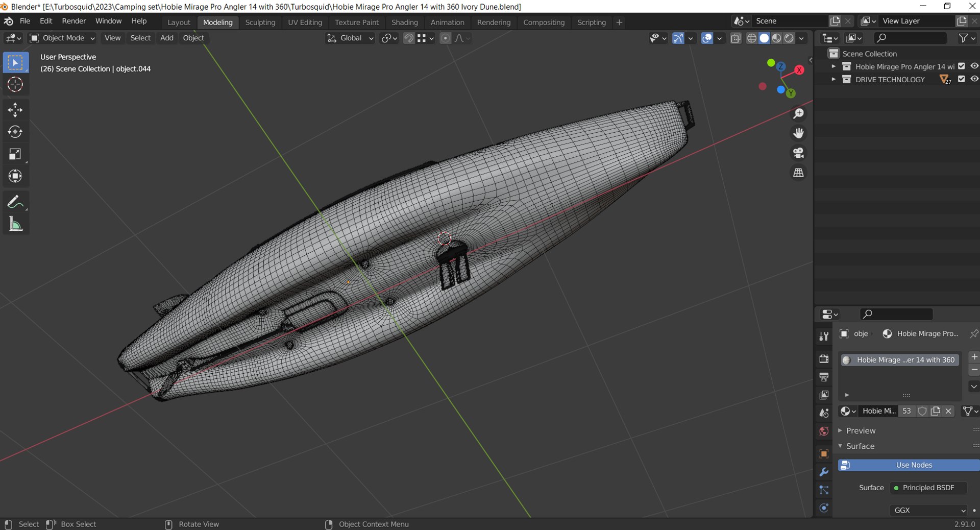This screenshot has height=530, width=980.
Task: Toggle snapping magnet
Action: point(408,38)
